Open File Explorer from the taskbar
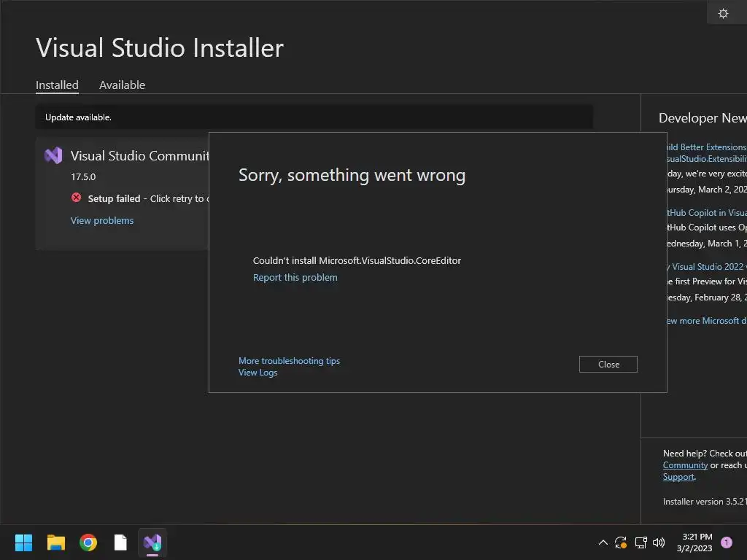Screen dimensions: 747x560 coord(55,542)
